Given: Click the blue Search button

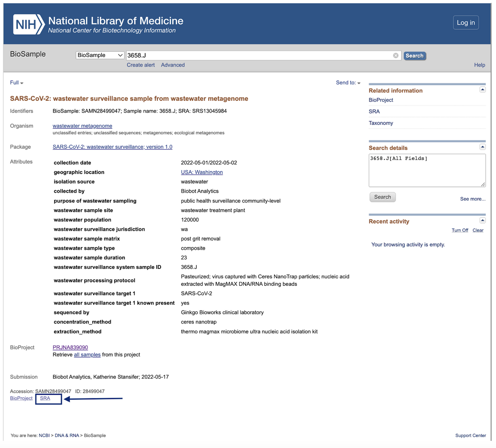Looking at the screenshot, I should click(x=415, y=56).
